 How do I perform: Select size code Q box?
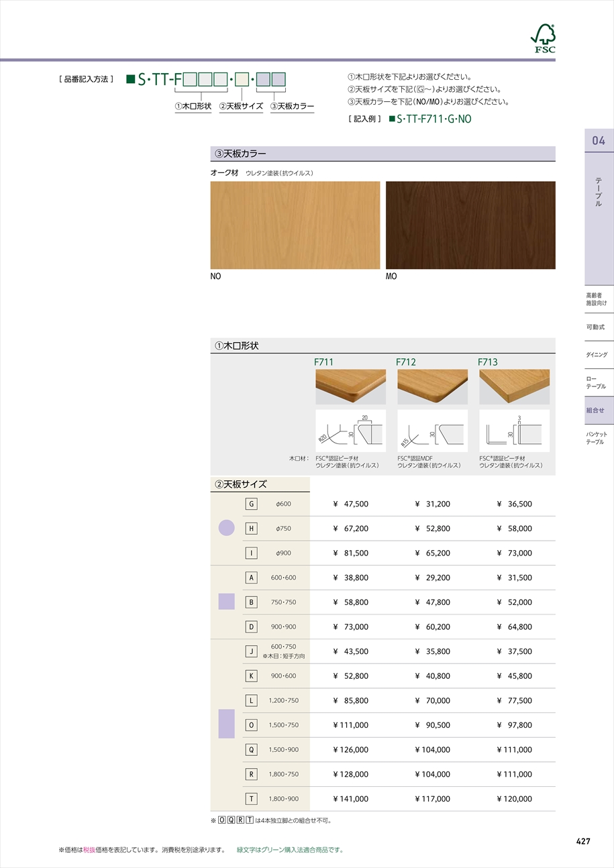252,750
